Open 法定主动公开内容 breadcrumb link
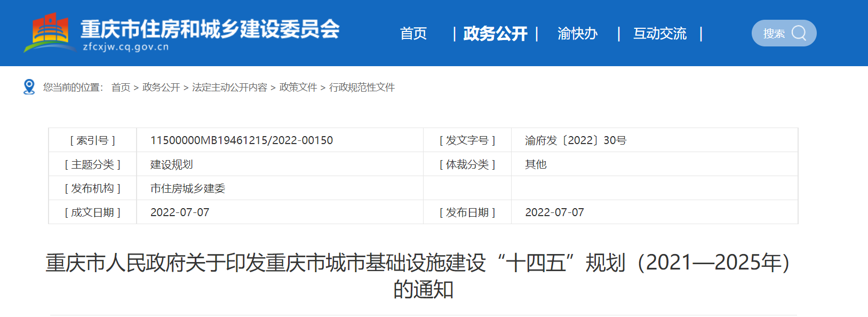 (x=229, y=88)
